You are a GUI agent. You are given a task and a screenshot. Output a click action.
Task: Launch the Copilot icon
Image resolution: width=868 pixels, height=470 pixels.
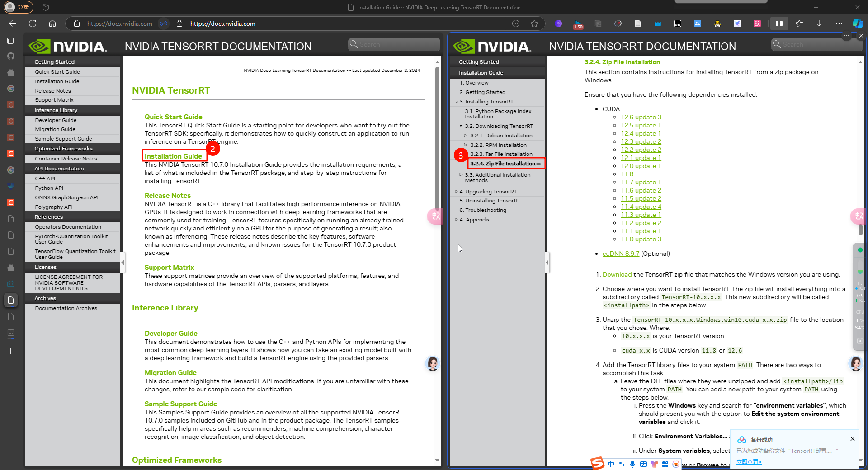(x=858, y=23)
